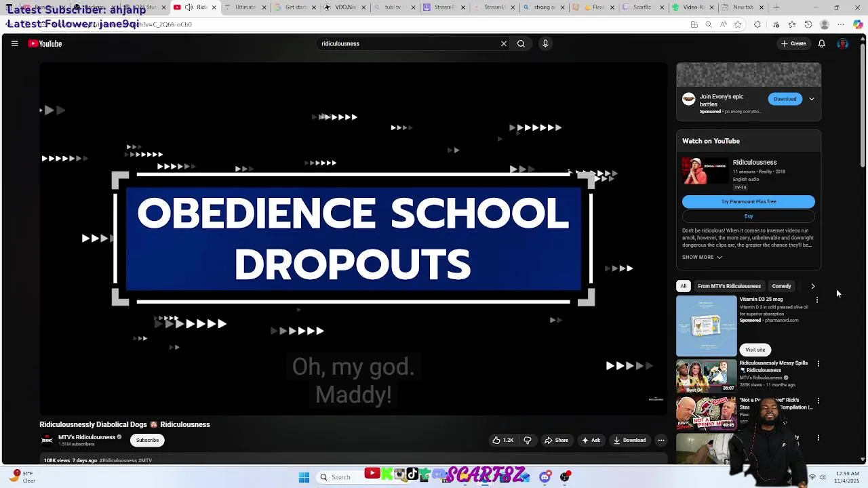The height and width of the screenshot is (488, 868).
Task: Open volume control in system tray
Action: point(824,477)
